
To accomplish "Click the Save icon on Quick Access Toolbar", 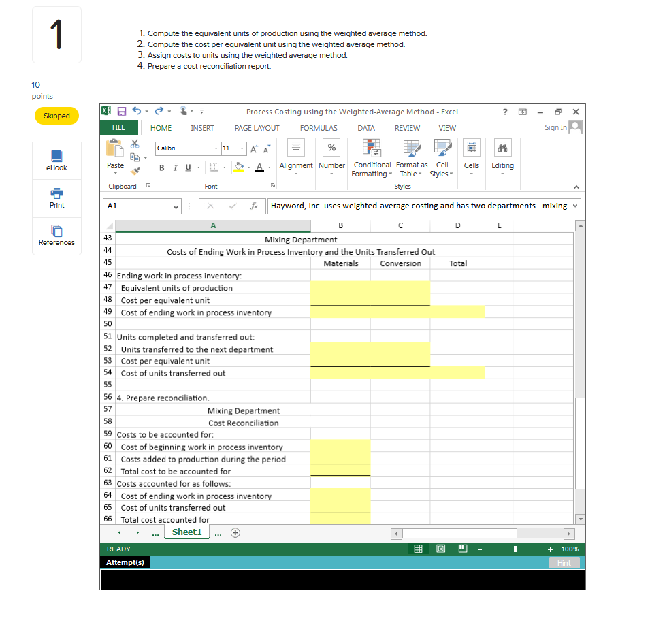I will click(122, 110).
